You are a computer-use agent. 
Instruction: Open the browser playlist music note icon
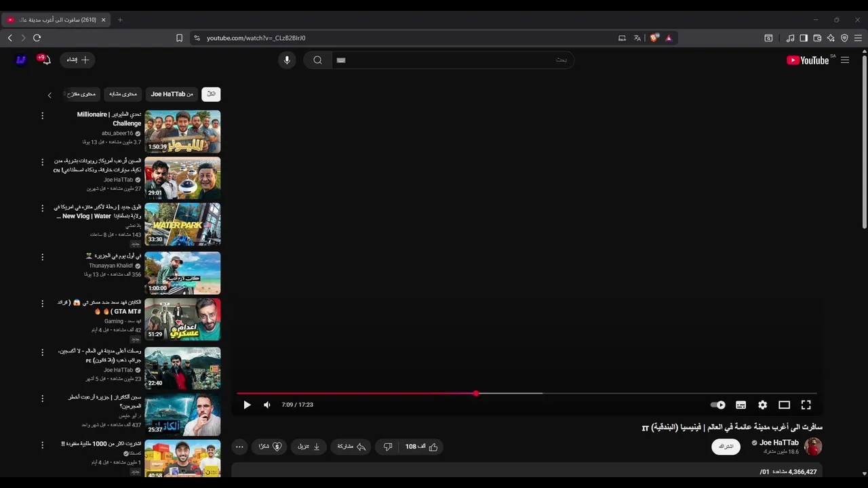[x=790, y=38]
